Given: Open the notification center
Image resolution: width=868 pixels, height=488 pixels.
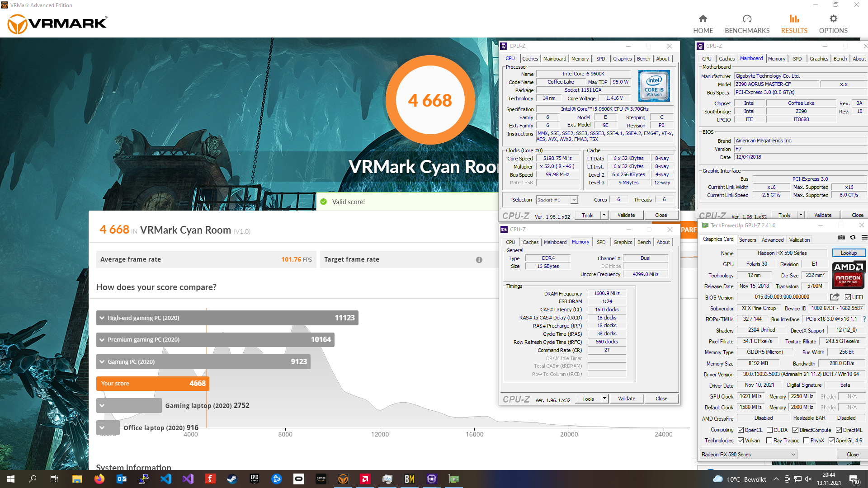Looking at the screenshot, I should pyautogui.click(x=854, y=479).
